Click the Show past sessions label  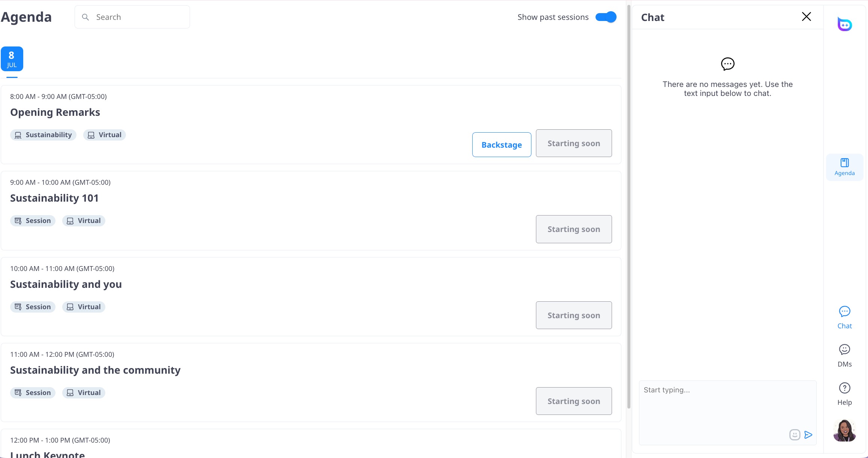point(553,17)
